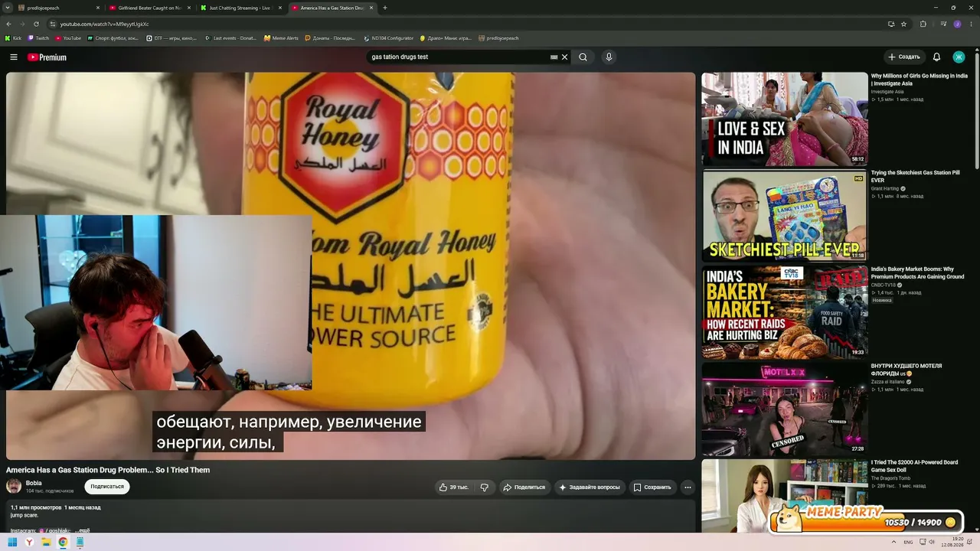This screenshot has height=551, width=980.
Task: Open the Windows Start menu
Action: [12, 543]
